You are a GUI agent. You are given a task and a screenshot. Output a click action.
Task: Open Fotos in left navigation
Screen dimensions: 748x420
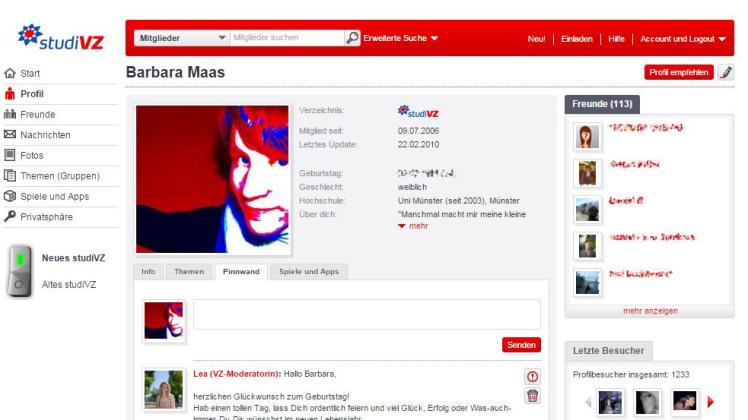(x=31, y=156)
